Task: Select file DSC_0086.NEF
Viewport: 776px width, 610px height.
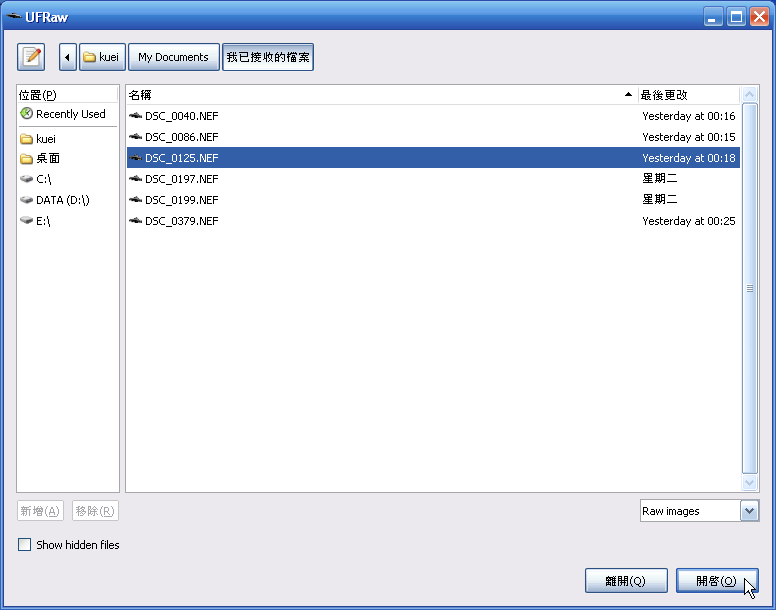Action: pos(433,137)
